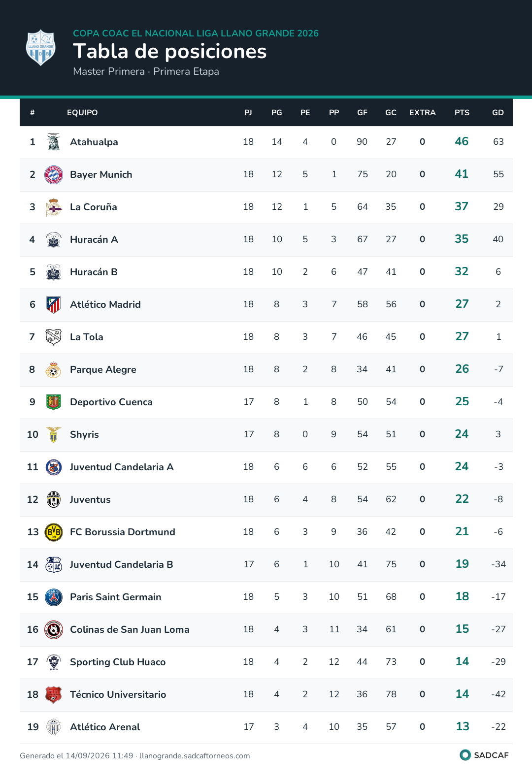Click the Atlético Madrid team crest

pos(54,305)
